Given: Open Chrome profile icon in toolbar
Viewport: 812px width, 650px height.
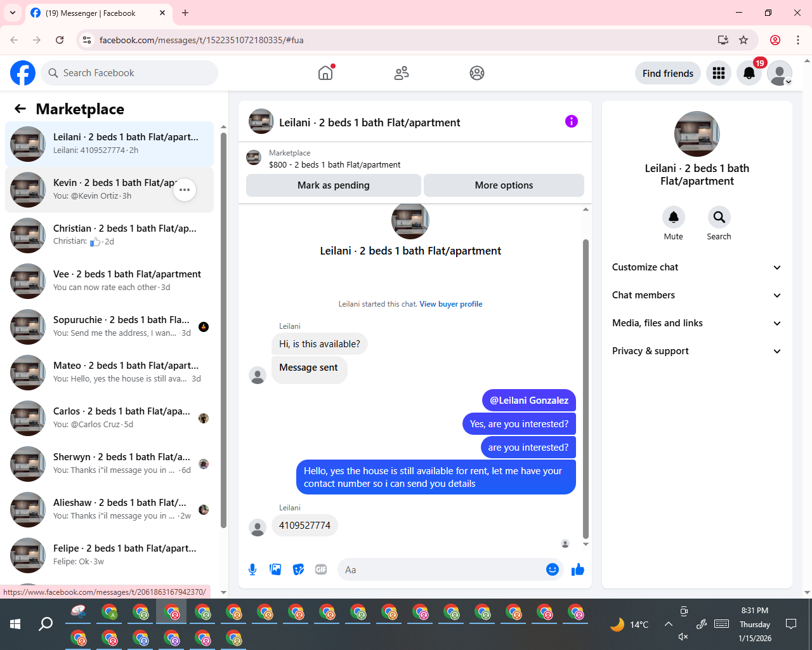Looking at the screenshot, I should [775, 40].
